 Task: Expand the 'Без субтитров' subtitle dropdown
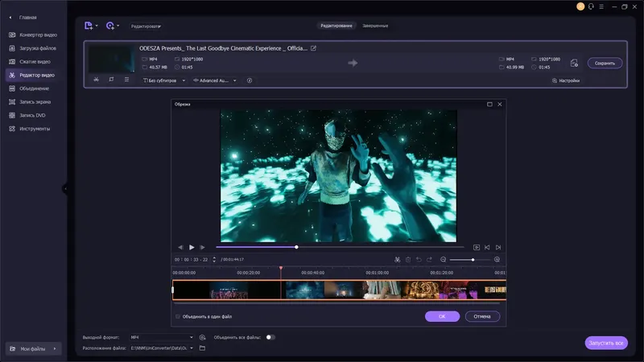click(x=163, y=80)
